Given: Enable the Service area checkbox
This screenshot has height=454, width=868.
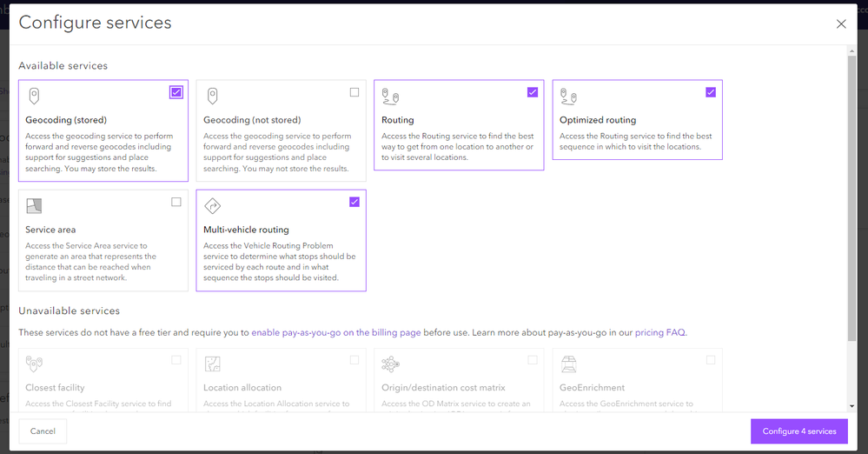Looking at the screenshot, I should [x=176, y=202].
